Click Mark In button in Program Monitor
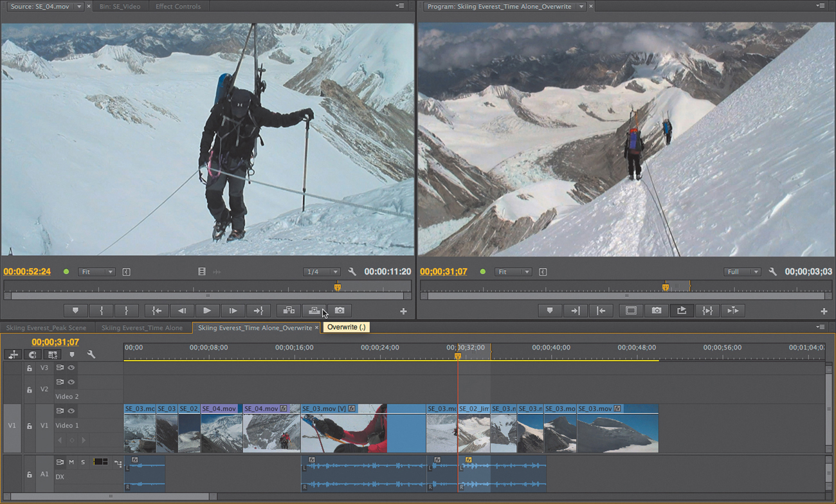Screen dimensions: 836x504 tap(575, 310)
